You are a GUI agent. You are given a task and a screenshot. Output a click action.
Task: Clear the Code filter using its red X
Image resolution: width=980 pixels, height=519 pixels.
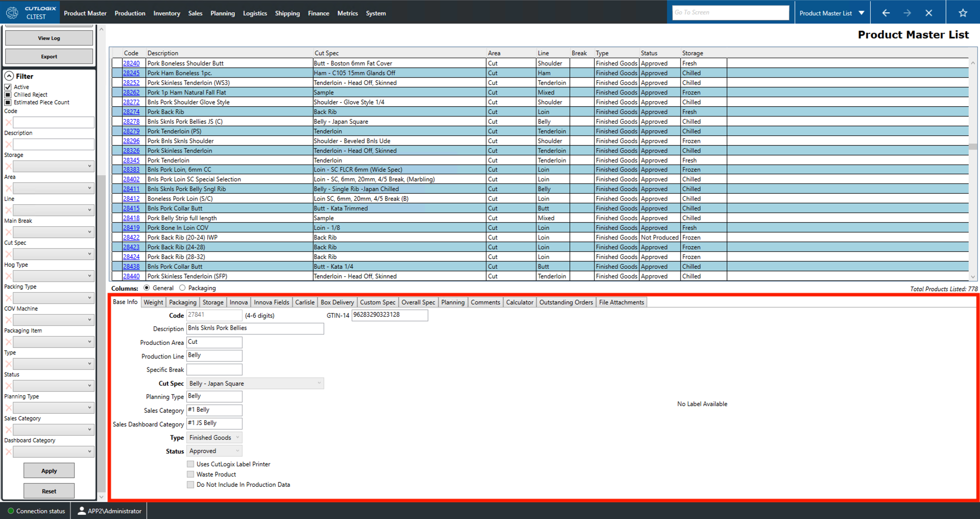(x=8, y=122)
